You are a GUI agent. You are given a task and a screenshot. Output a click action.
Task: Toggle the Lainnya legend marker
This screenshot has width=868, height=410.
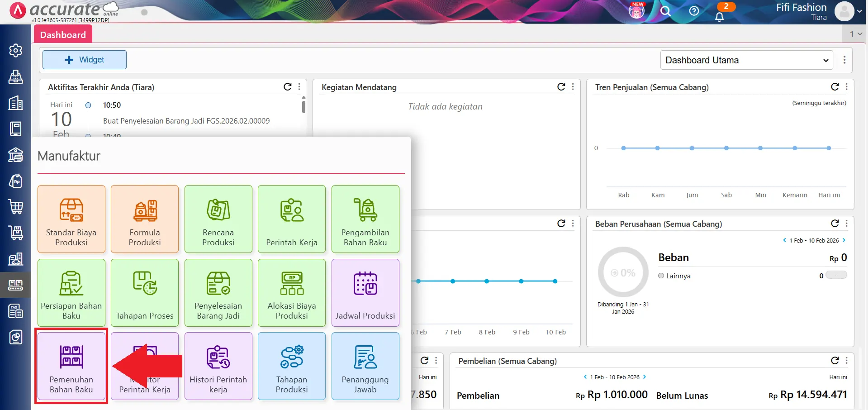click(x=661, y=276)
